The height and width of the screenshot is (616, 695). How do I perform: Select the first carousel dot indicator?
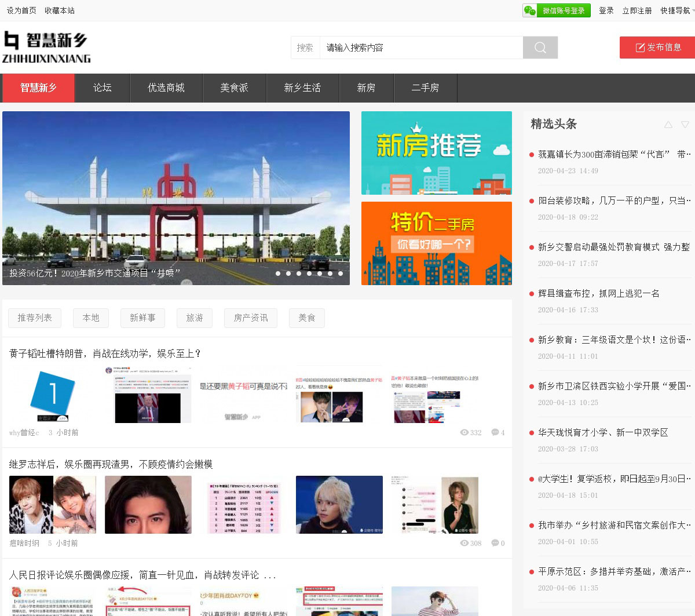click(x=278, y=274)
